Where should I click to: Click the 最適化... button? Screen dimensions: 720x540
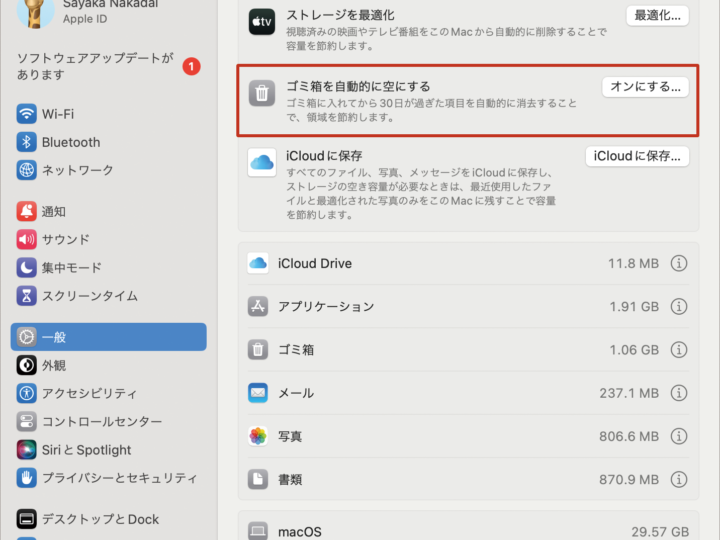[x=657, y=16]
